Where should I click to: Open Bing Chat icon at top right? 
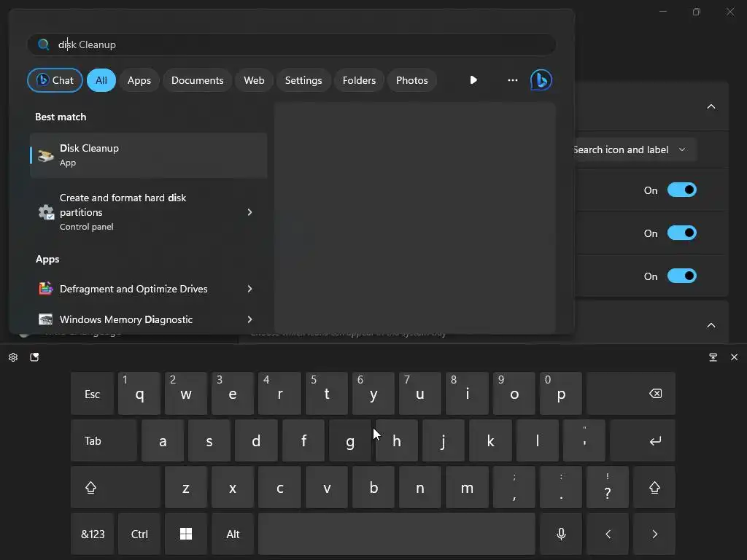[541, 80]
